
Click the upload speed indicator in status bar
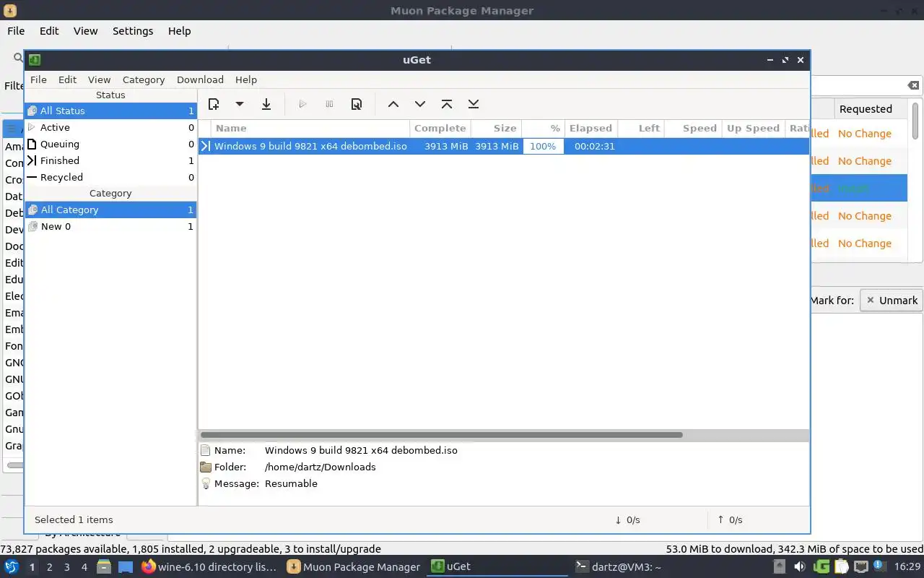point(730,519)
